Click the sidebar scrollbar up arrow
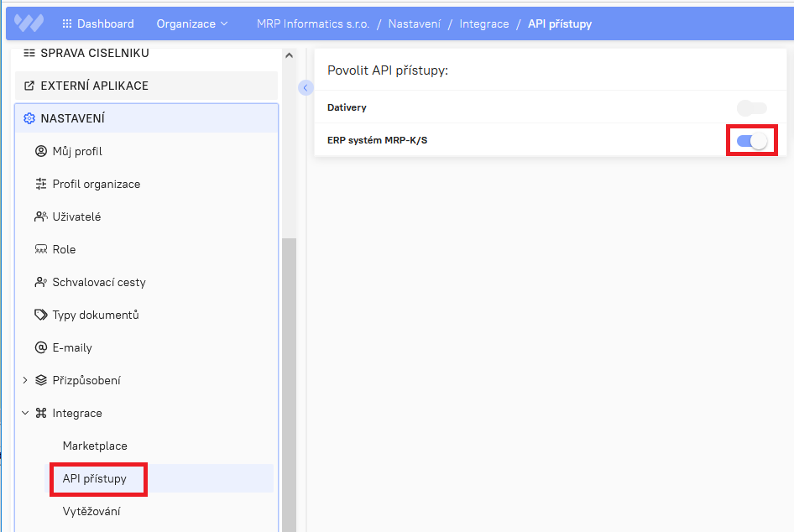The width and height of the screenshot is (794, 532). (290, 55)
